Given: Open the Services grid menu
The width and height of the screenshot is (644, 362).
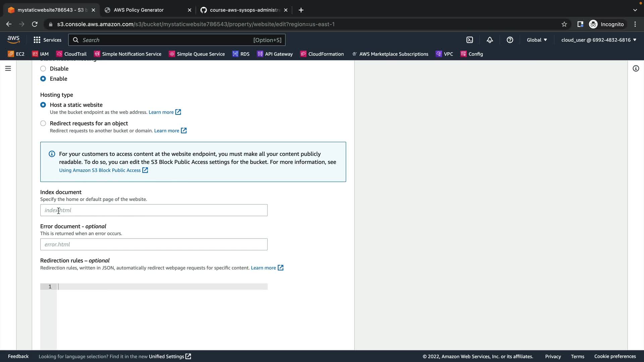Looking at the screenshot, I should tap(47, 40).
